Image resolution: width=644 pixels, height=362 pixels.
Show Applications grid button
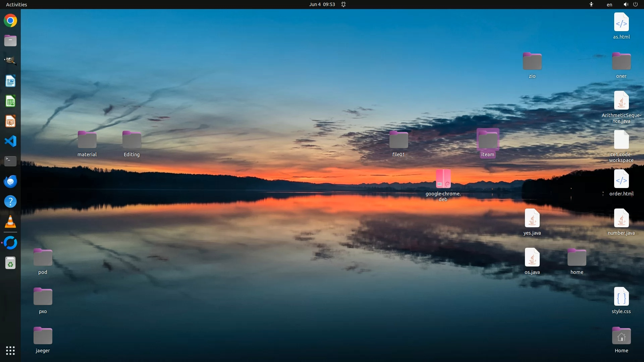[10, 351]
